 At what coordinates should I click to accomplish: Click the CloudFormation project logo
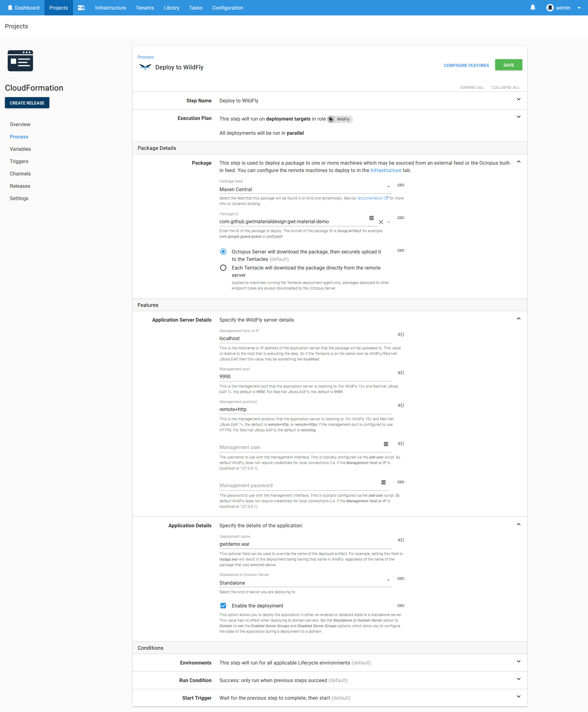20,61
